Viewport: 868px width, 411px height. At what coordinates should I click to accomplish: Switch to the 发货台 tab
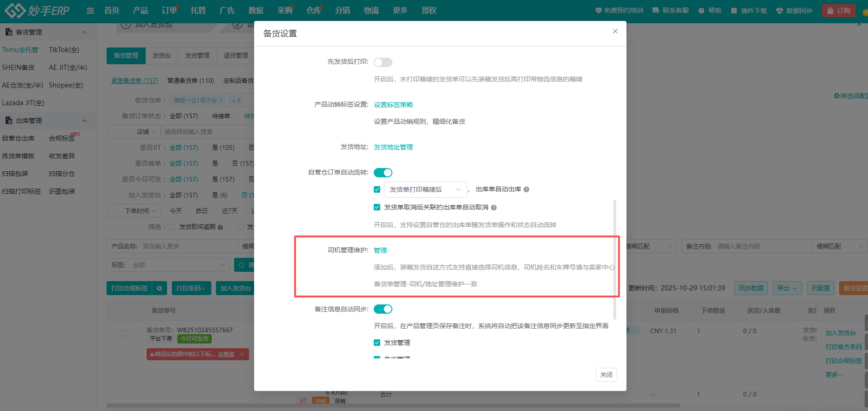(x=161, y=55)
